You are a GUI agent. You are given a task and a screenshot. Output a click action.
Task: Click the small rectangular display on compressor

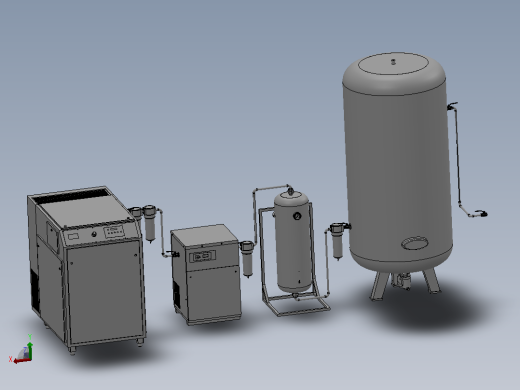[74, 236]
